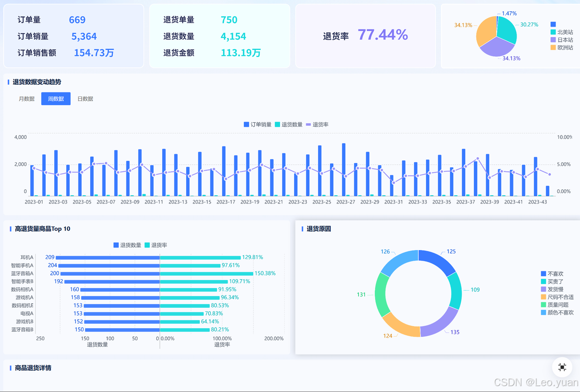This screenshot has width=580, height=392.
Task: Toggle 退货数量 legend in trend chart
Action: 289,125
